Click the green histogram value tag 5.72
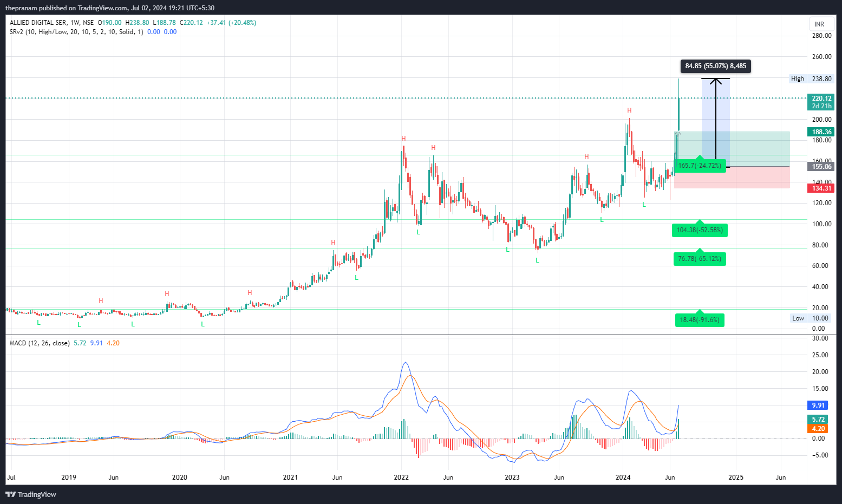 tap(818, 420)
